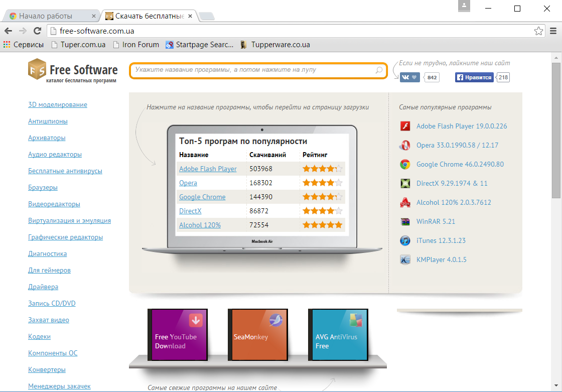Open the Драйвера category

tap(43, 287)
